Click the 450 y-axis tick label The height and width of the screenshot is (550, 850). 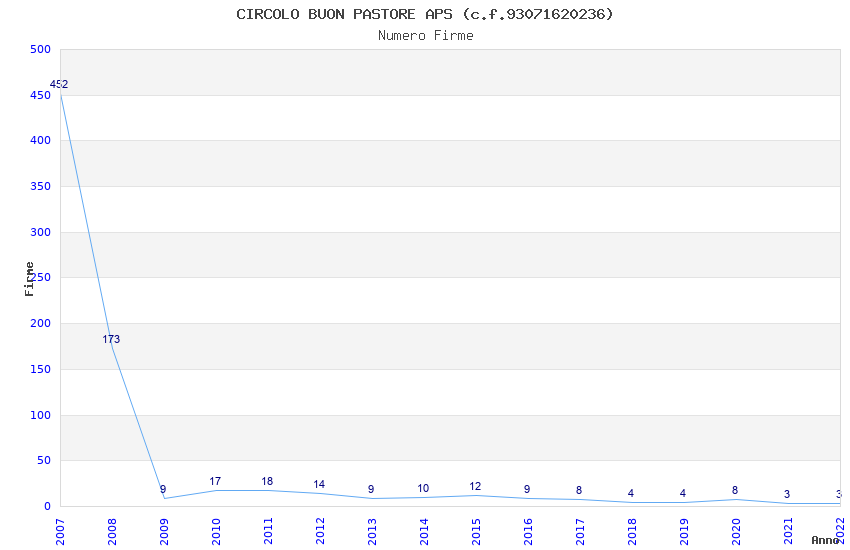point(41,95)
